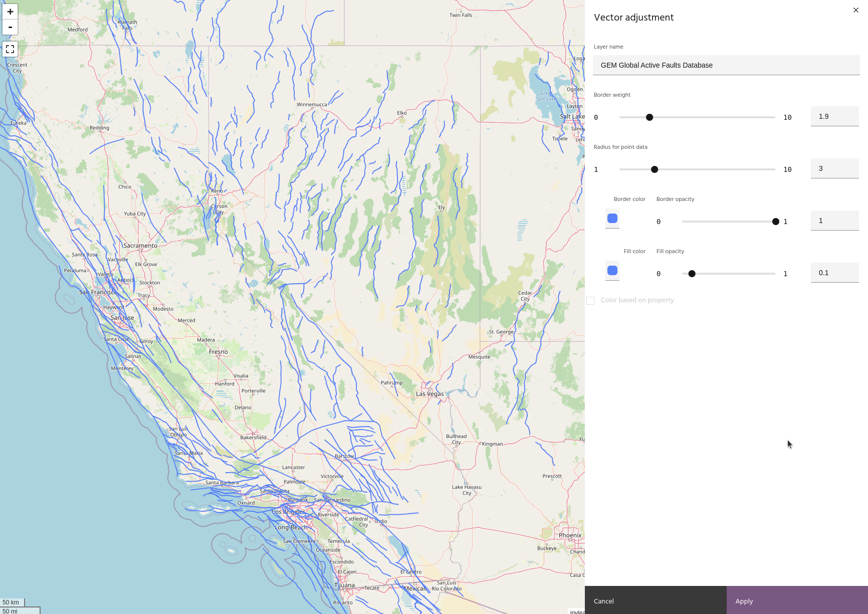Click the Sacramento label on the map

coord(140,246)
